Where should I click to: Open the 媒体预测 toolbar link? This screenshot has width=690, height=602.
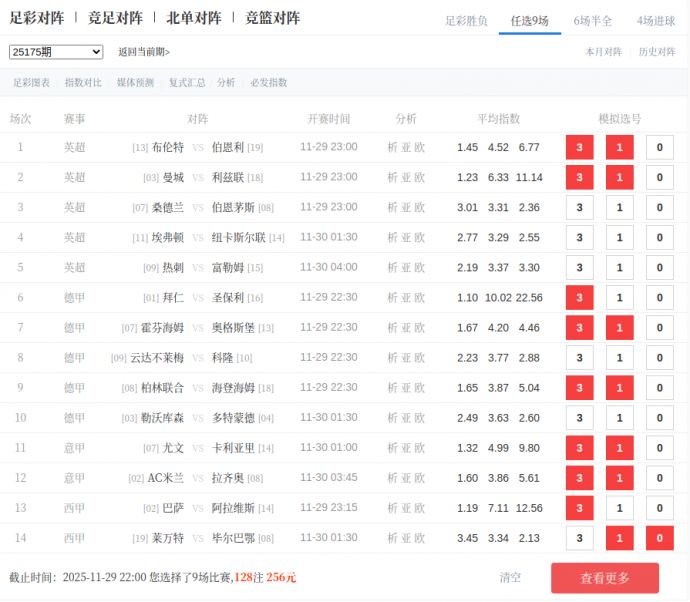135,83
